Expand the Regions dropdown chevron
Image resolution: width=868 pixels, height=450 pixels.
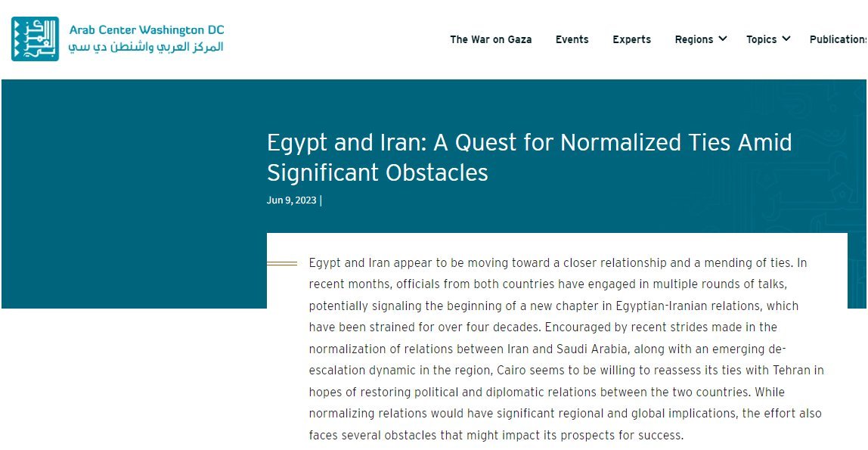point(722,39)
